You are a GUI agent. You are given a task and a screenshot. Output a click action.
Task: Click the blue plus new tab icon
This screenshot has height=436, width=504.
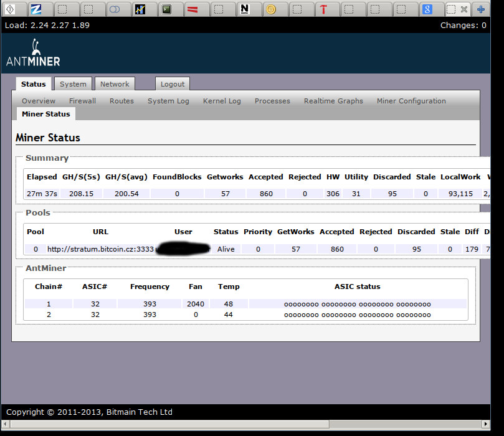point(480,9)
